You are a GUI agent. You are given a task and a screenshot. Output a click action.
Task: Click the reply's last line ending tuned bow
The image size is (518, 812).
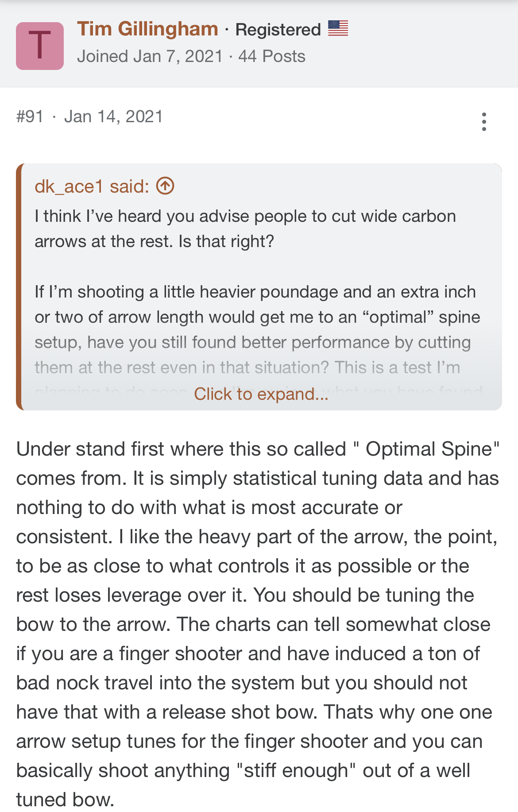(x=66, y=800)
